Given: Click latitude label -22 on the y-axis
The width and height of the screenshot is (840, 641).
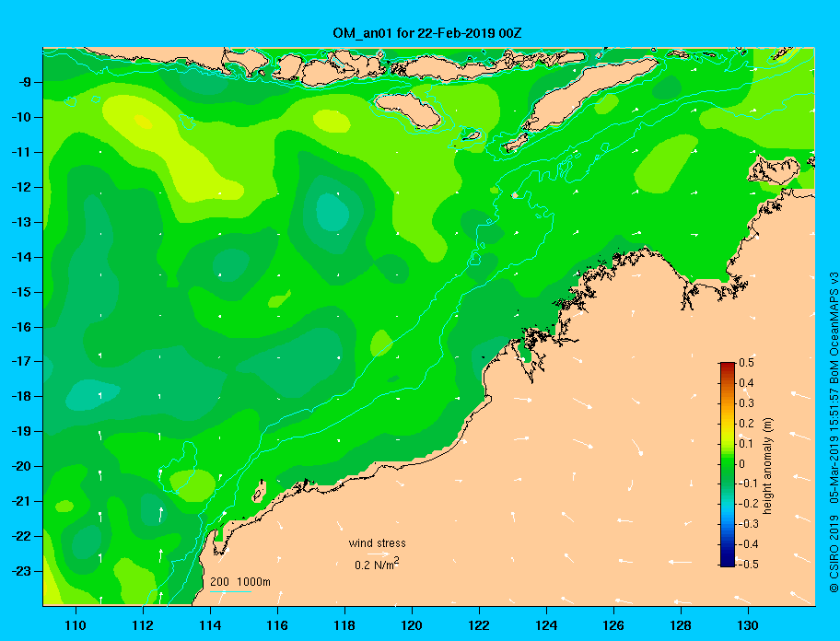Looking at the screenshot, I should tap(20, 536).
